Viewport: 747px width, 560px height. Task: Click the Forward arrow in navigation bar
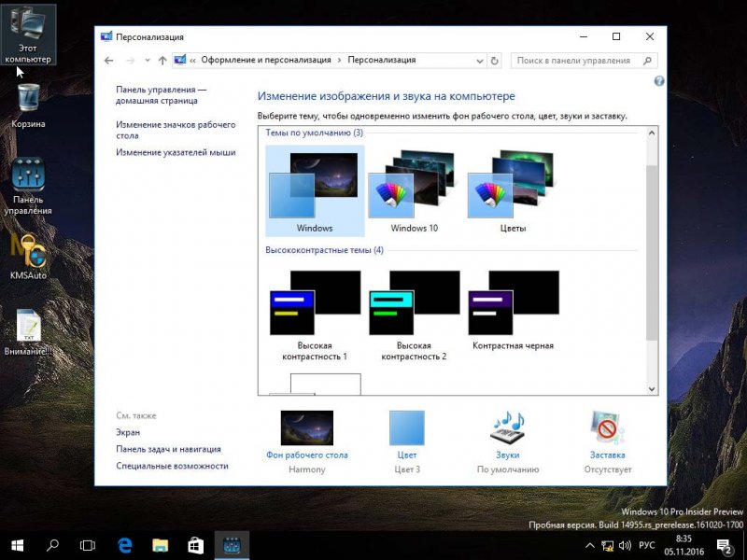[x=130, y=61]
